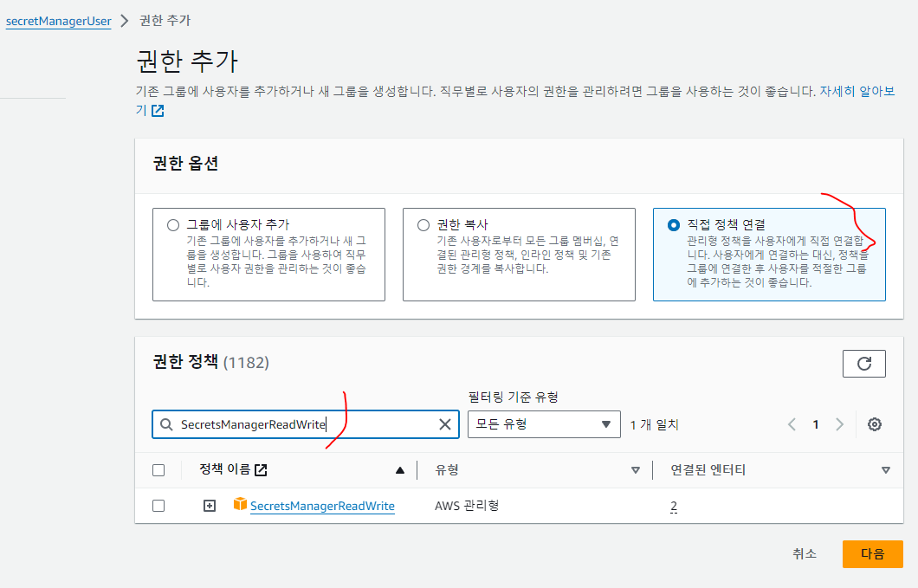Click the policy search input field
This screenshot has height=588, width=918.
[306, 424]
